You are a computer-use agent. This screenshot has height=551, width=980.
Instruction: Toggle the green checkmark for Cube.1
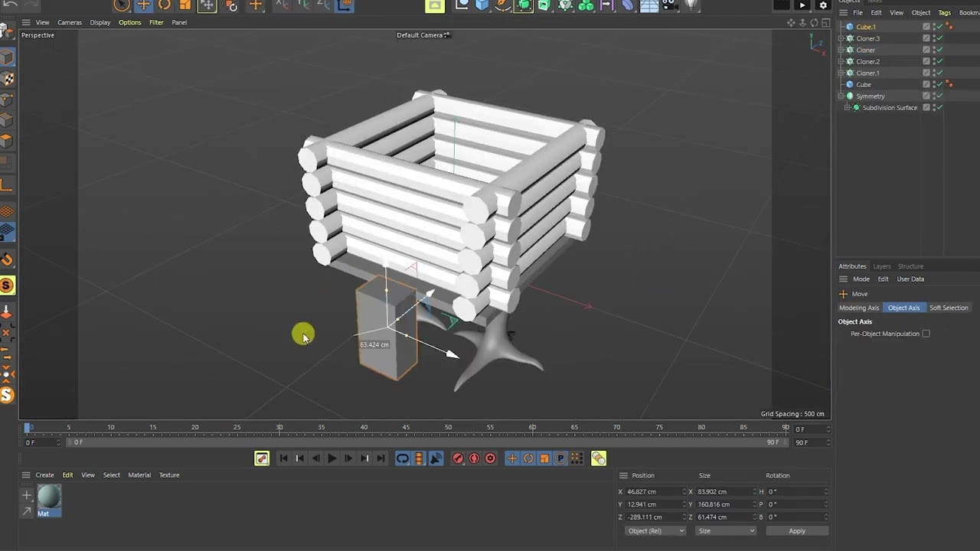click(x=939, y=27)
